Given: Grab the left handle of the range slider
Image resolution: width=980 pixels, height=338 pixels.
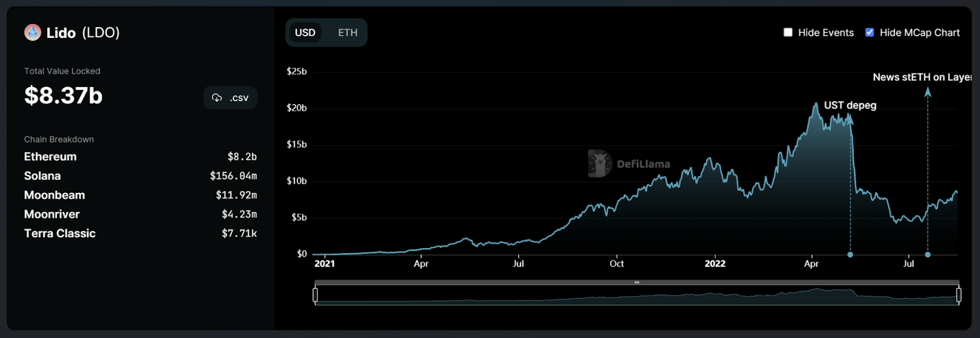Looking at the screenshot, I should pyautogui.click(x=315, y=295).
